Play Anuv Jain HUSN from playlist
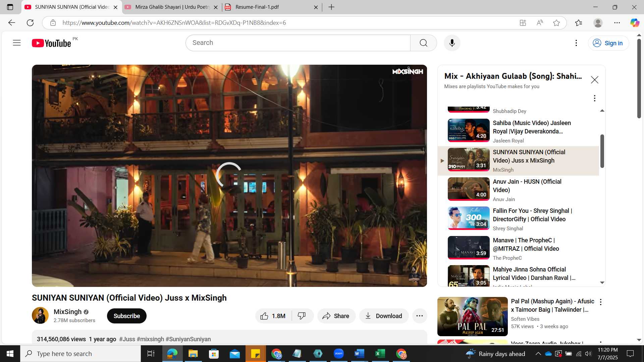Screen dimensions: 644x362 click(x=518, y=190)
